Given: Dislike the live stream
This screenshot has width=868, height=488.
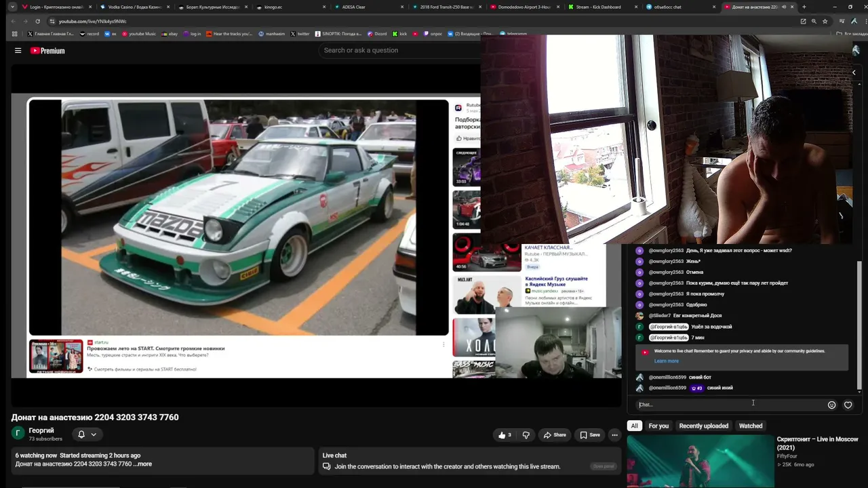Looking at the screenshot, I should click(526, 435).
